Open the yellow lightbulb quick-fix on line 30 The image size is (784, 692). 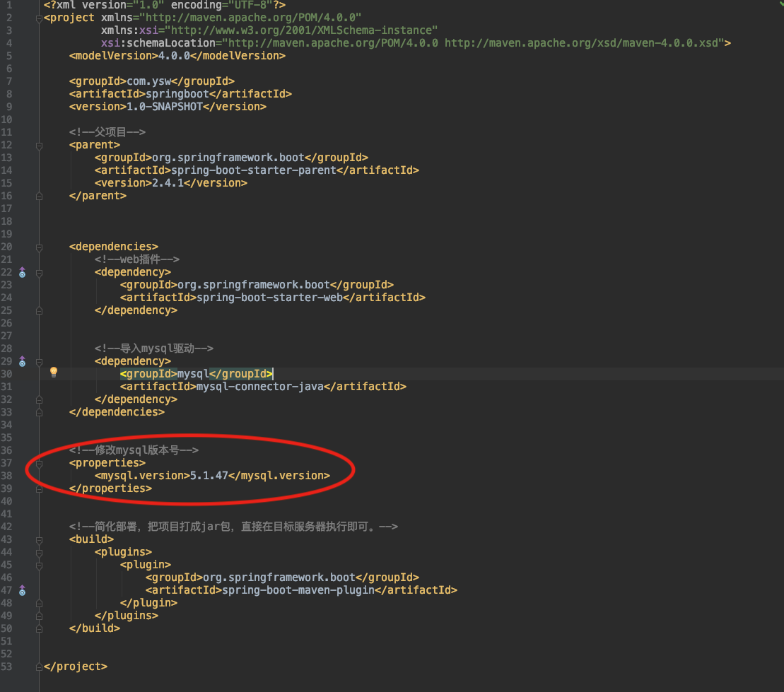pos(54,372)
